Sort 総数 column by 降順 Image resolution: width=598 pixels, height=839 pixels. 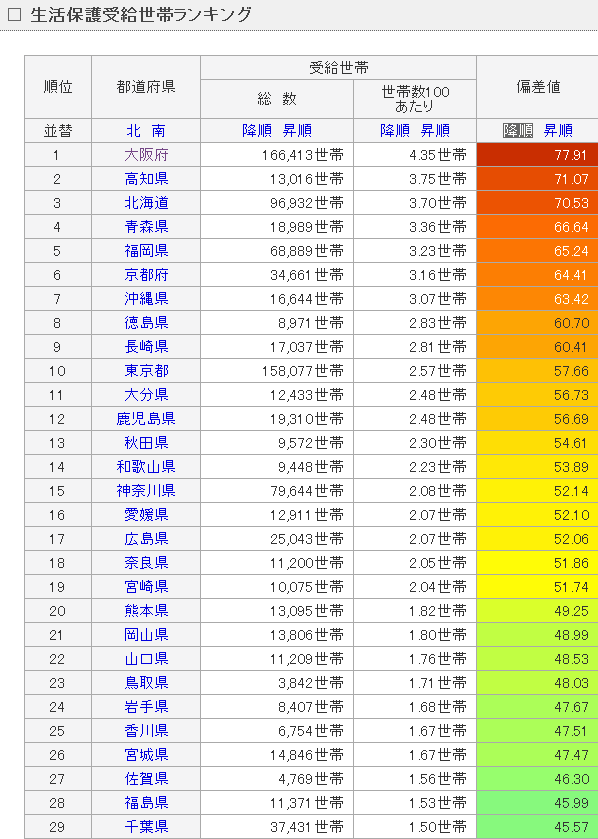[257, 131]
